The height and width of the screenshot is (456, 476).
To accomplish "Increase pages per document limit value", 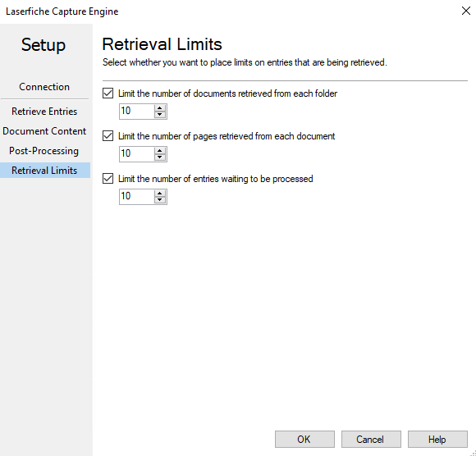I will point(160,150).
